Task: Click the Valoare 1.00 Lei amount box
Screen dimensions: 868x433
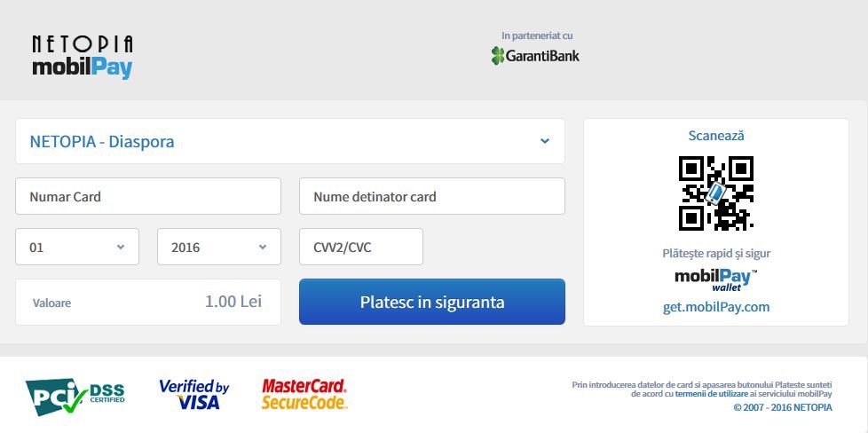Action: [x=148, y=302]
